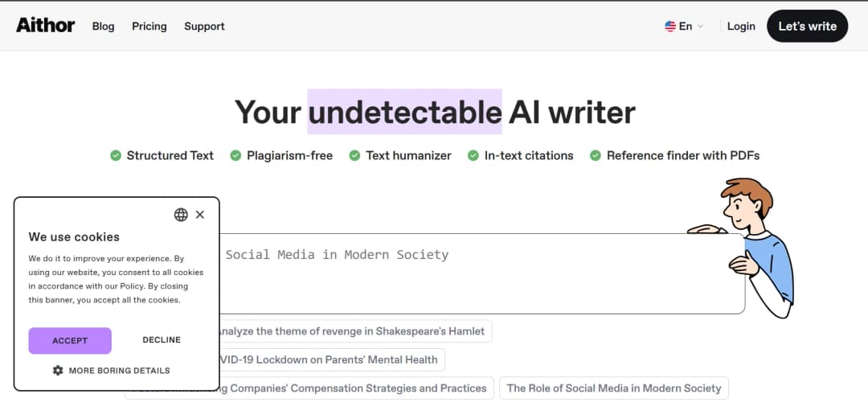
Task: Decline the cookies
Action: pyautogui.click(x=162, y=340)
